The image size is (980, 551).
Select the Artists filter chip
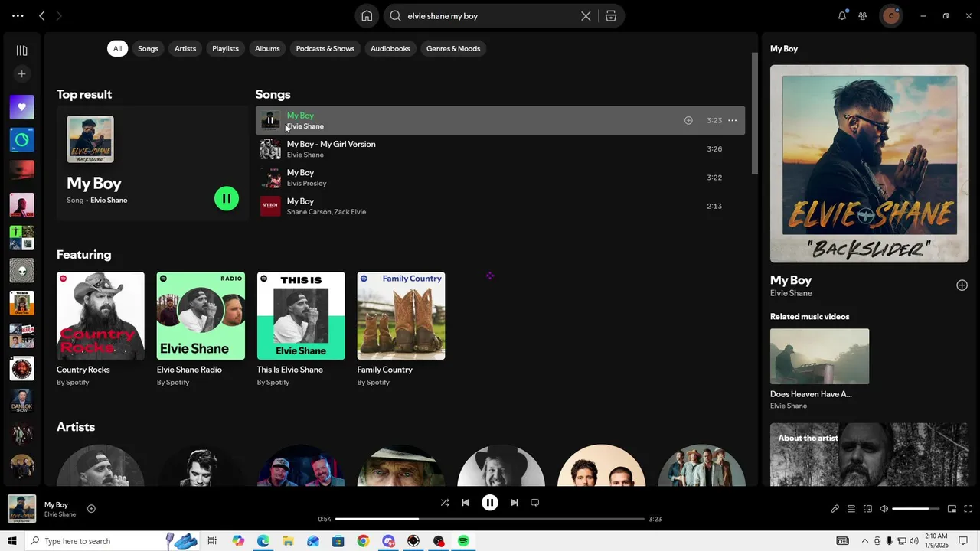pyautogui.click(x=185, y=48)
